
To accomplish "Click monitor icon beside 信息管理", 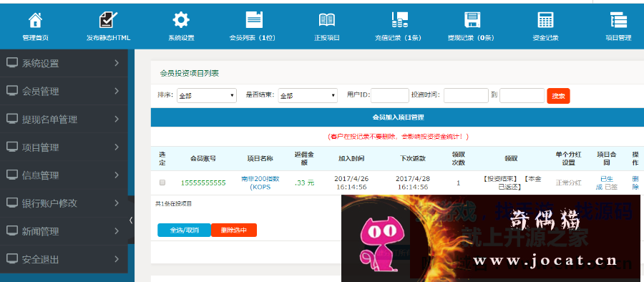I will pos(12,175).
